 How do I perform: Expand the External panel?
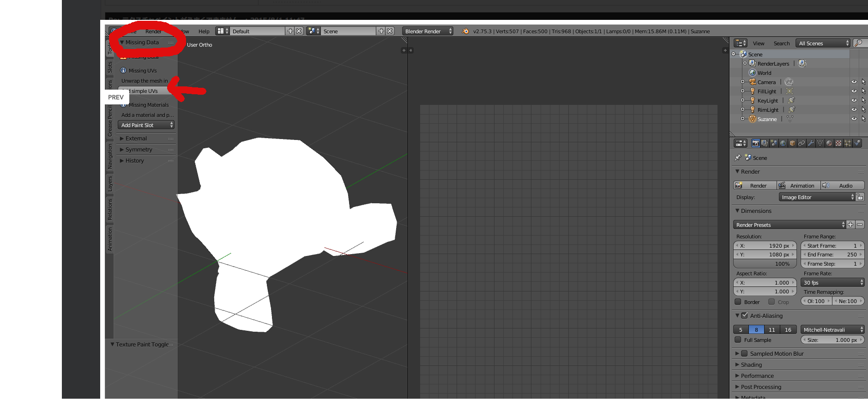click(146, 138)
